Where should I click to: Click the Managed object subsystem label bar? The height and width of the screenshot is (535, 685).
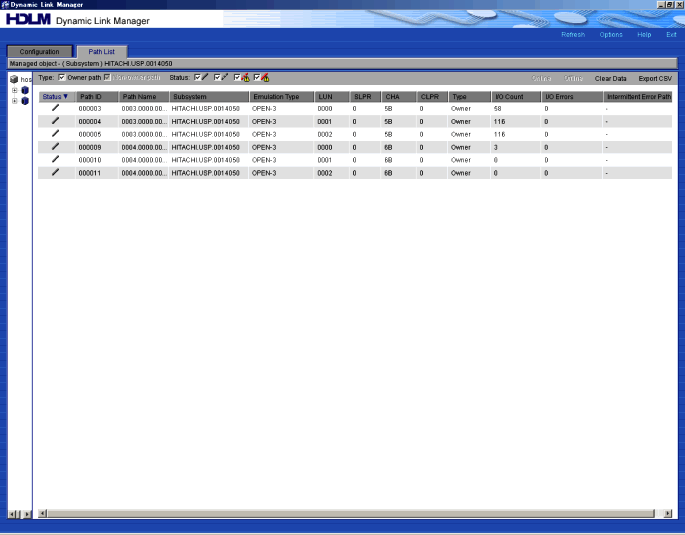(x=342, y=63)
